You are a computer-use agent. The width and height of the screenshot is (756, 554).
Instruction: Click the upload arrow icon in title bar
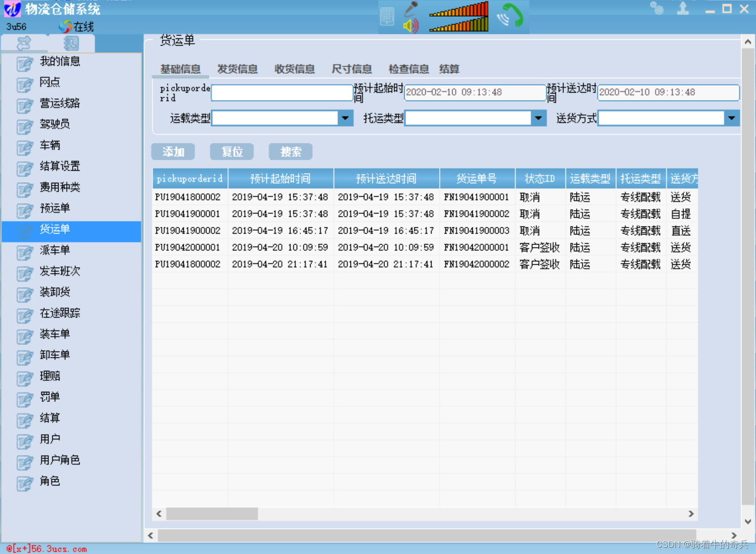point(683,8)
